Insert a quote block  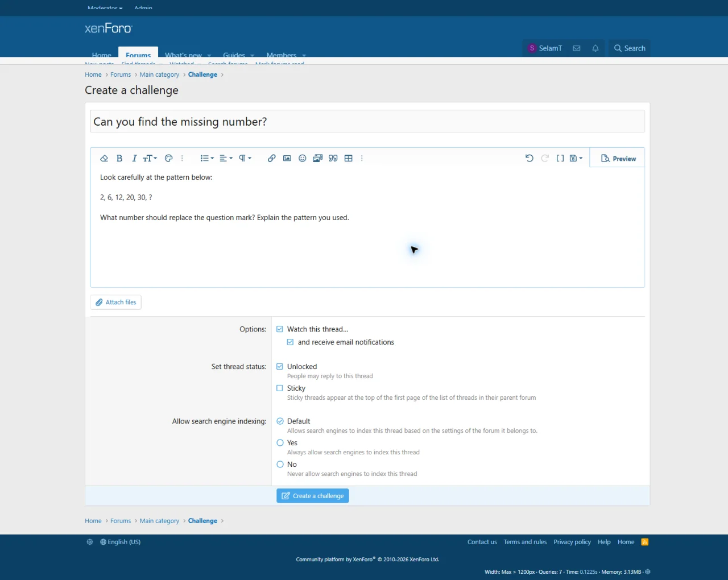[333, 159]
